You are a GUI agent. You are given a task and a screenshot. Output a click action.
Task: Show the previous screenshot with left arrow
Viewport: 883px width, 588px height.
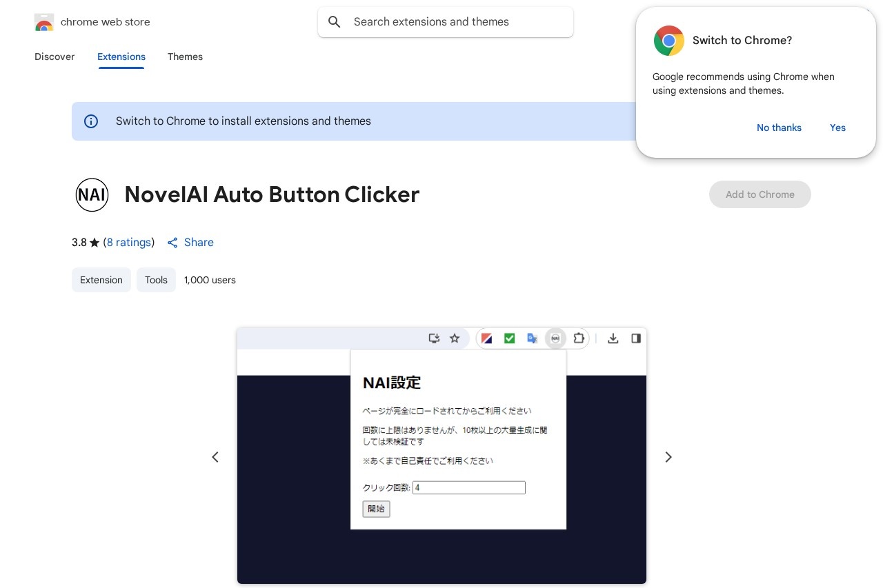(x=215, y=457)
